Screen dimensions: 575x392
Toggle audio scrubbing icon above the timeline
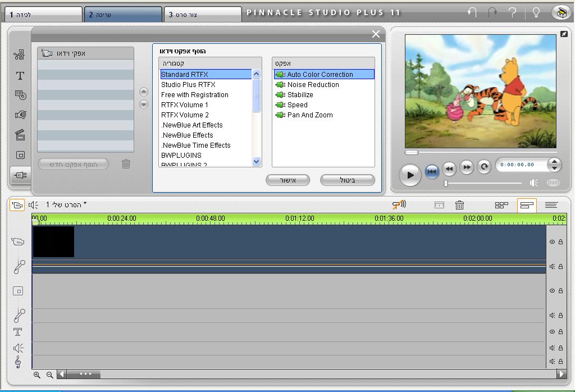point(399,204)
